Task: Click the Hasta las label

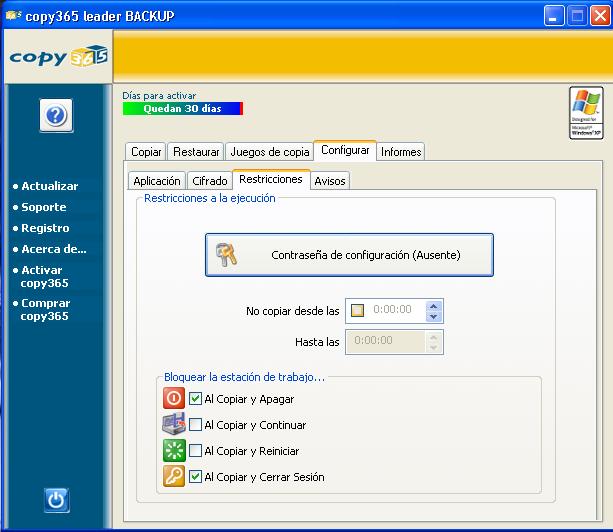Action: pyautogui.click(x=317, y=342)
